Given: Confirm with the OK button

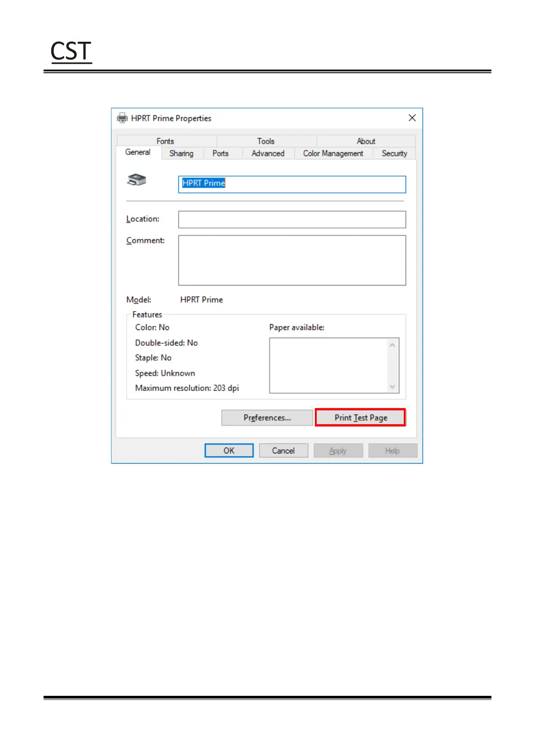Looking at the screenshot, I should click(229, 450).
